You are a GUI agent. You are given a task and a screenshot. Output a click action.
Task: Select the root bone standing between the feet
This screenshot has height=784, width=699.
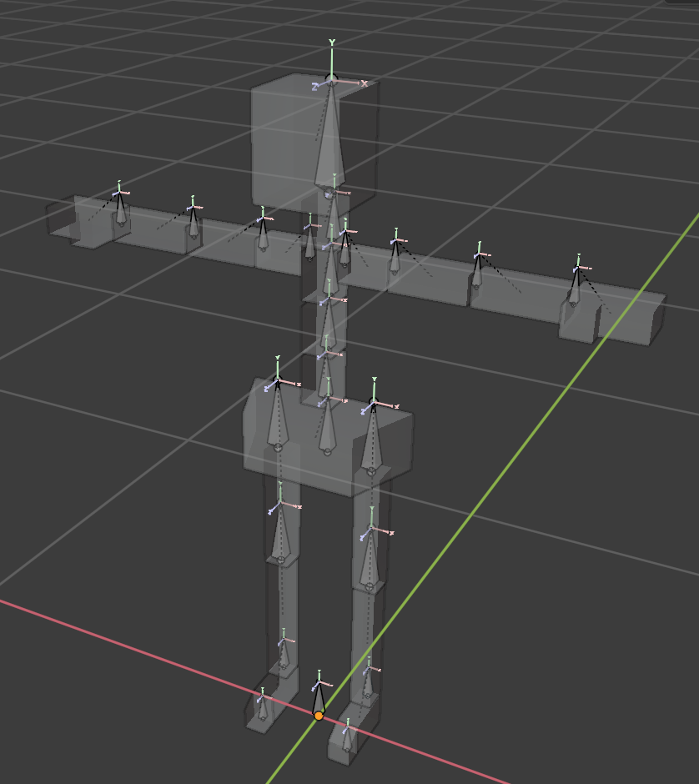[x=319, y=700]
